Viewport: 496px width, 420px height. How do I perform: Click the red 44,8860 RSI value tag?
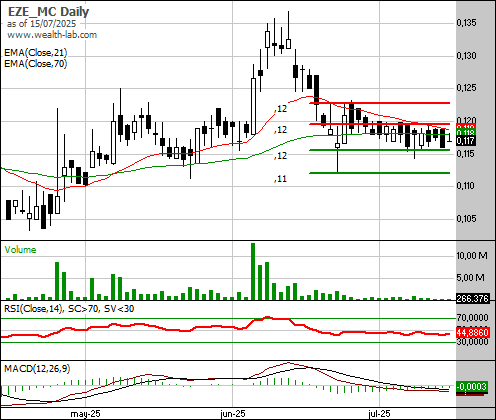[473, 332]
